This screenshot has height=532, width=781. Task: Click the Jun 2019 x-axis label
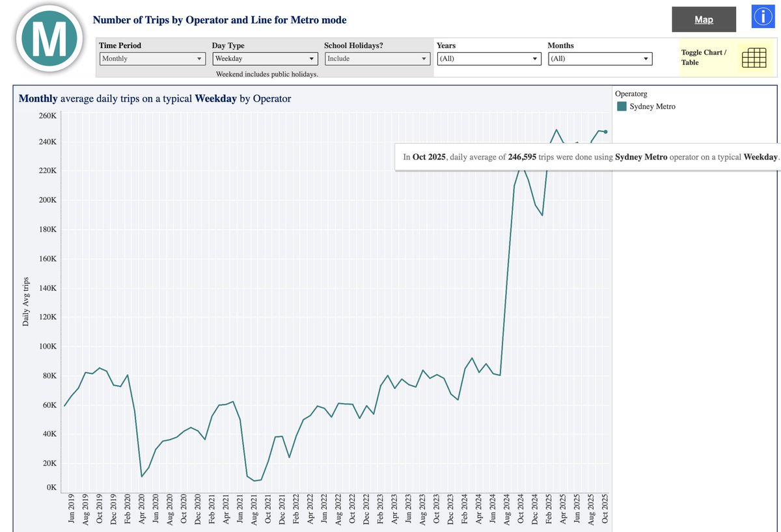coord(72,509)
